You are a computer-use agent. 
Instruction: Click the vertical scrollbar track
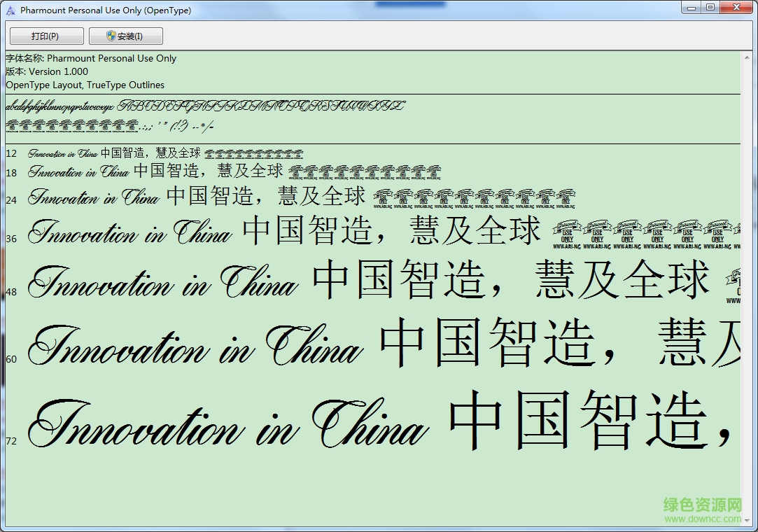[x=746, y=288]
